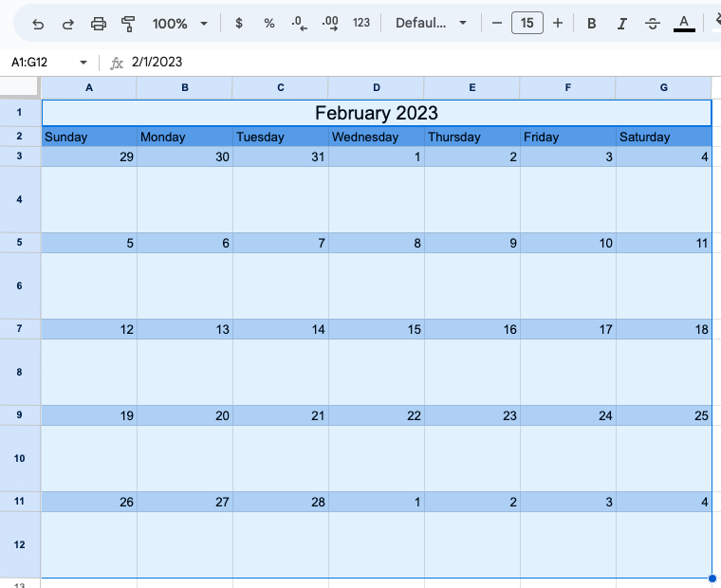Click the fx function icon
The image size is (721, 588).
point(117,63)
